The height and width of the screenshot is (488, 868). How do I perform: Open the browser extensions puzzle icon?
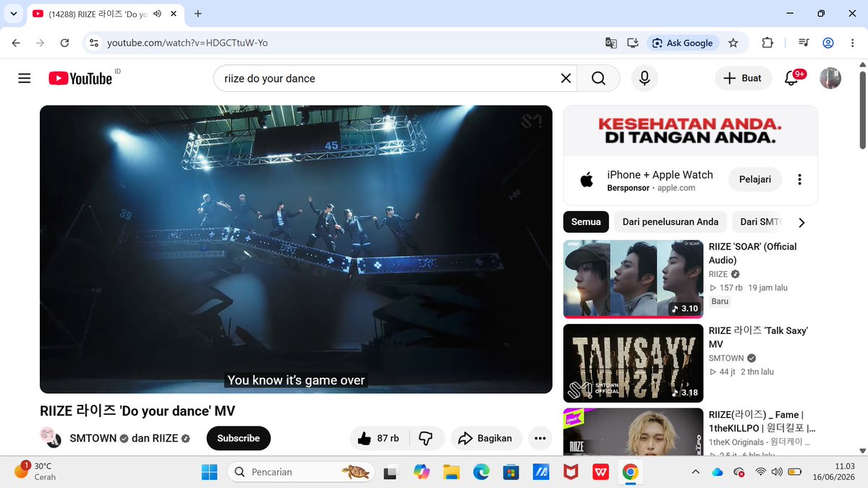click(x=767, y=43)
